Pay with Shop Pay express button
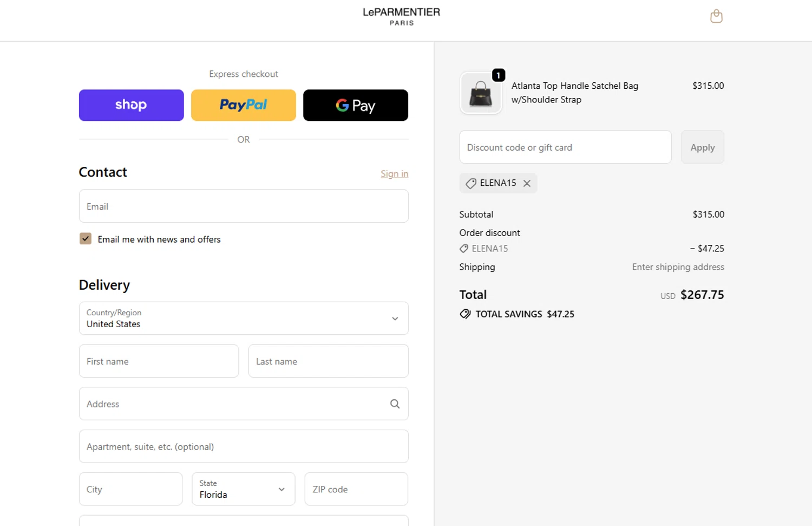 [x=132, y=105]
